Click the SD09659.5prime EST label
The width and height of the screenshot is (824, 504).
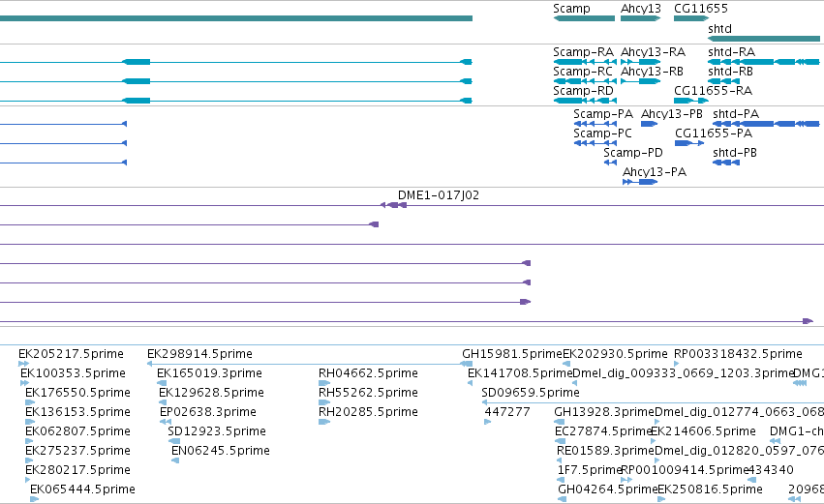pyautogui.click(x=531, y=393)
